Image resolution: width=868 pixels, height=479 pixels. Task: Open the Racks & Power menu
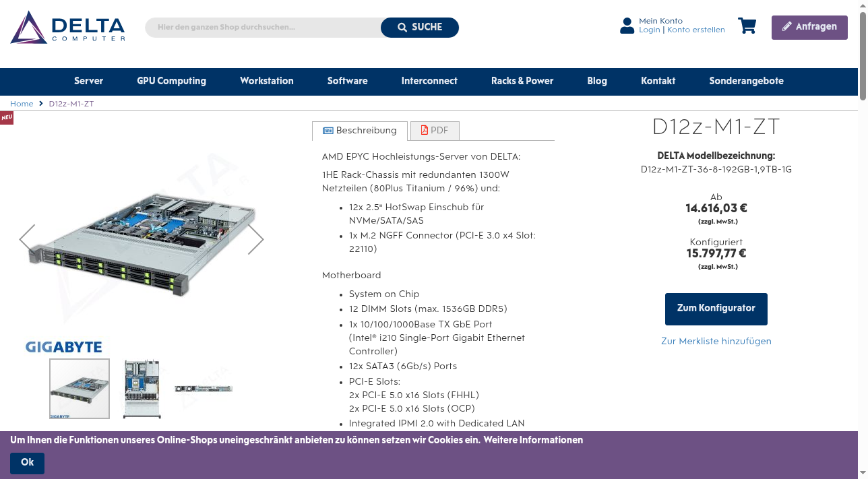[522, 81]
